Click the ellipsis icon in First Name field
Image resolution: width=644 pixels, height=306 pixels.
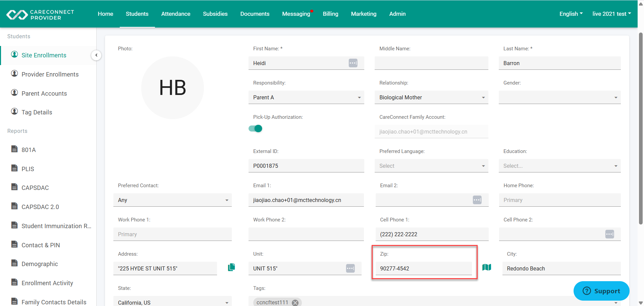tap(353, 63)
